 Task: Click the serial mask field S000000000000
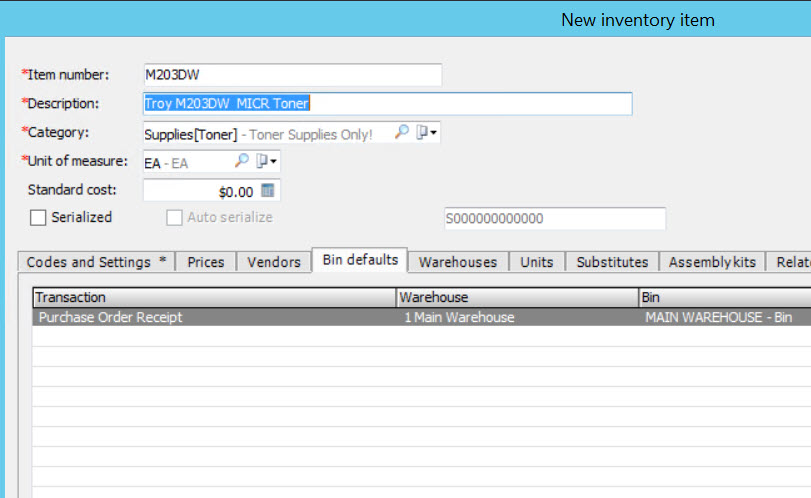pyautogui.click(x=555, y=218)
